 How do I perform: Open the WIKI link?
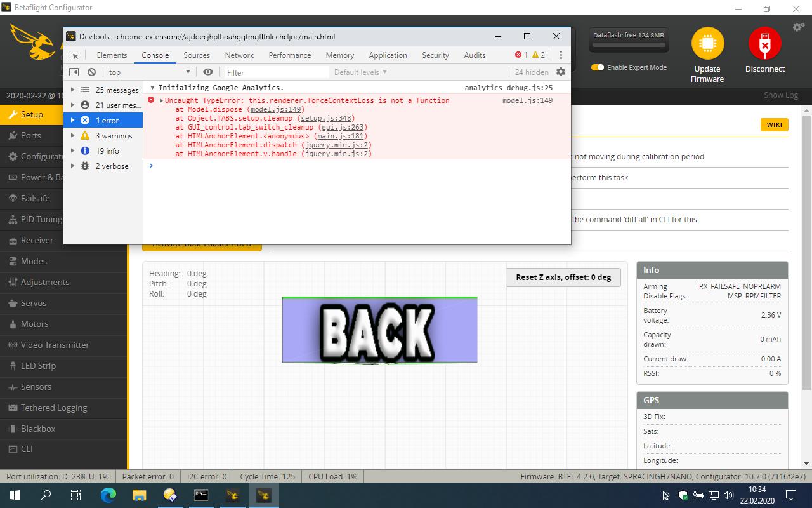(x=774, y=125)
